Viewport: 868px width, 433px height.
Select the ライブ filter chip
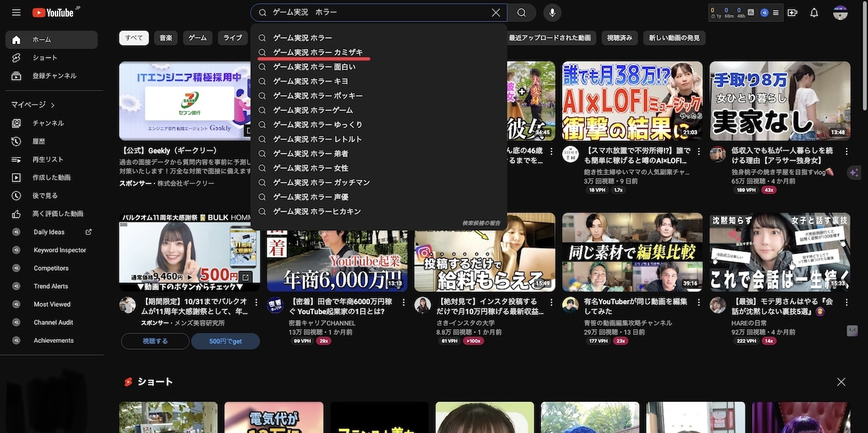tap(233, 38)
